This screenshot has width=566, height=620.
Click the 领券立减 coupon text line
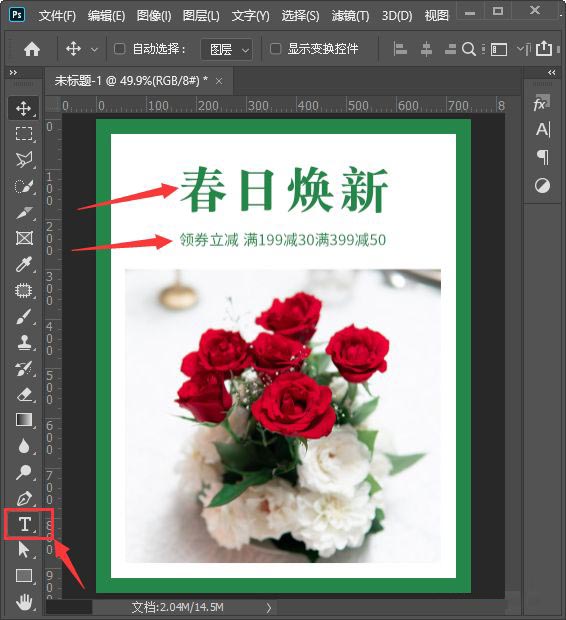[x=283, y=240]
